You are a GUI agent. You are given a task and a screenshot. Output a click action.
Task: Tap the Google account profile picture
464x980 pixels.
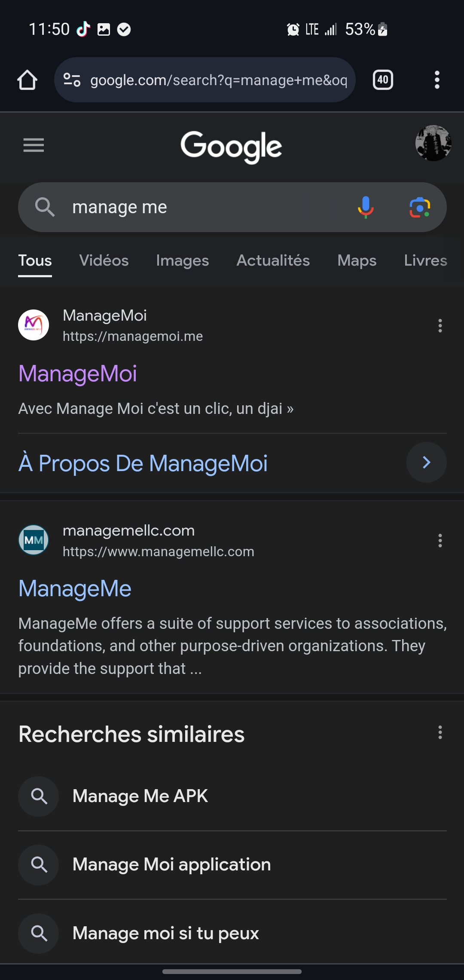click(x=433, y=143)
